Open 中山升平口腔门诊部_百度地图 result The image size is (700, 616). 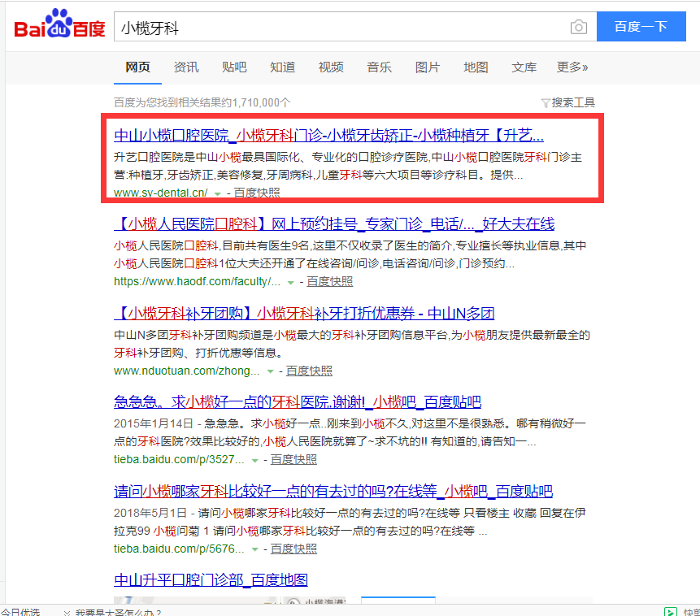coord(211,580)
